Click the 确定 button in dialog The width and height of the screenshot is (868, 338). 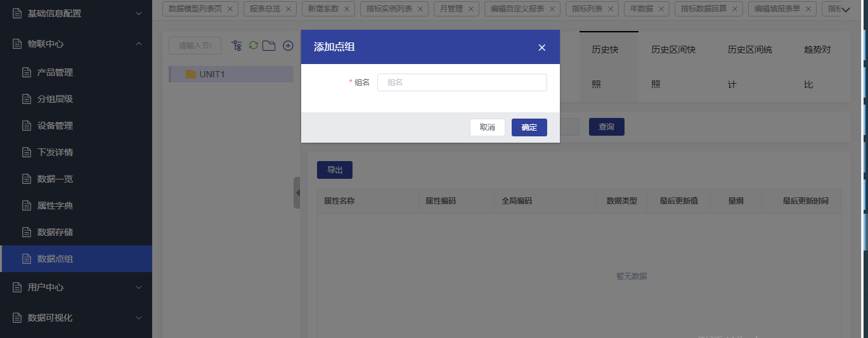(x=529, y=127)
